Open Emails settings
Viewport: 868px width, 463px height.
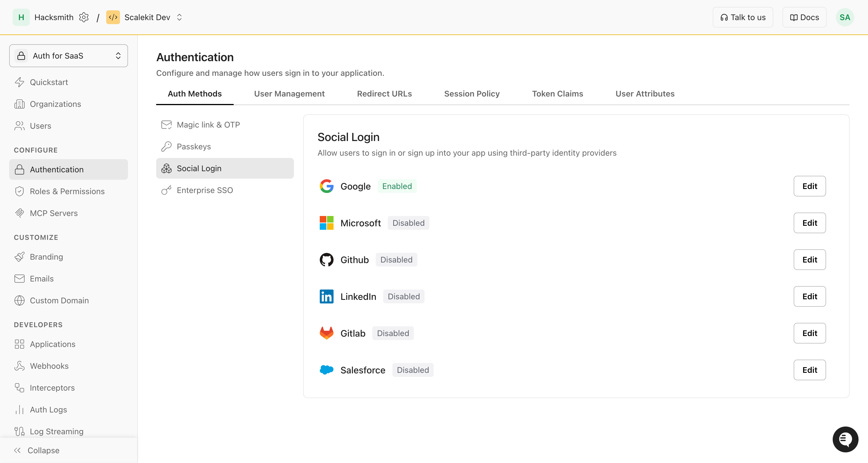click(x=68, y=279)
